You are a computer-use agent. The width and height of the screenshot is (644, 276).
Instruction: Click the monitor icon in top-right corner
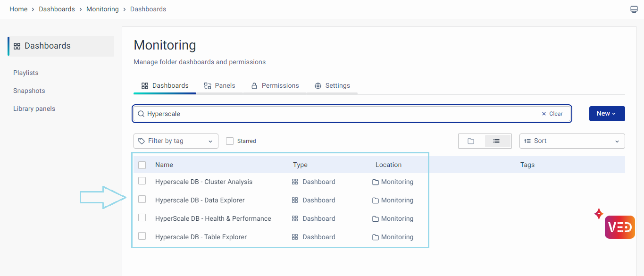[634, 9]
